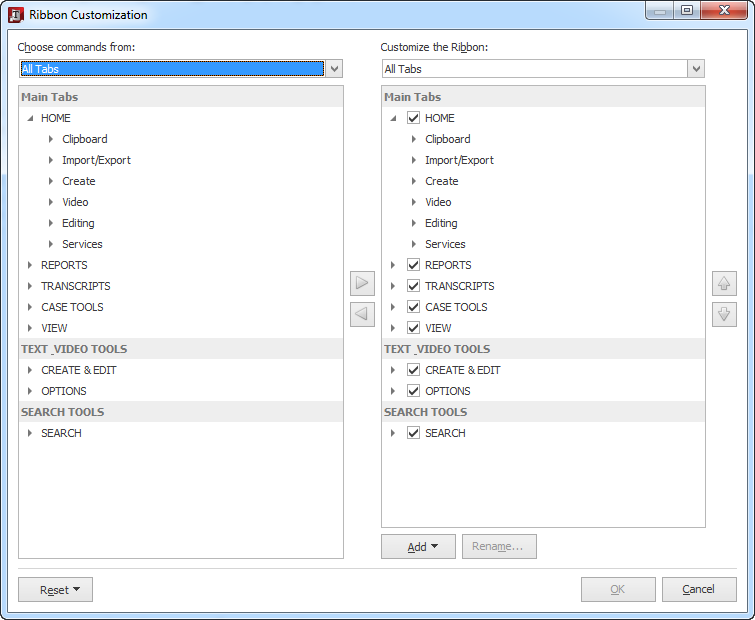
Task: Collapse HOME in left commands tree
Action: pyautogui.click(x=30, y=118)
